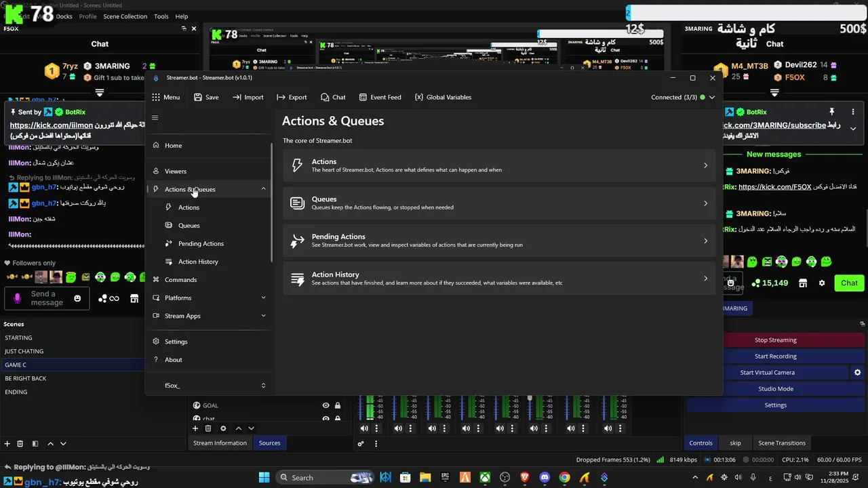Go to Home in Streamer.bot sidebar

tap(209, 146)
